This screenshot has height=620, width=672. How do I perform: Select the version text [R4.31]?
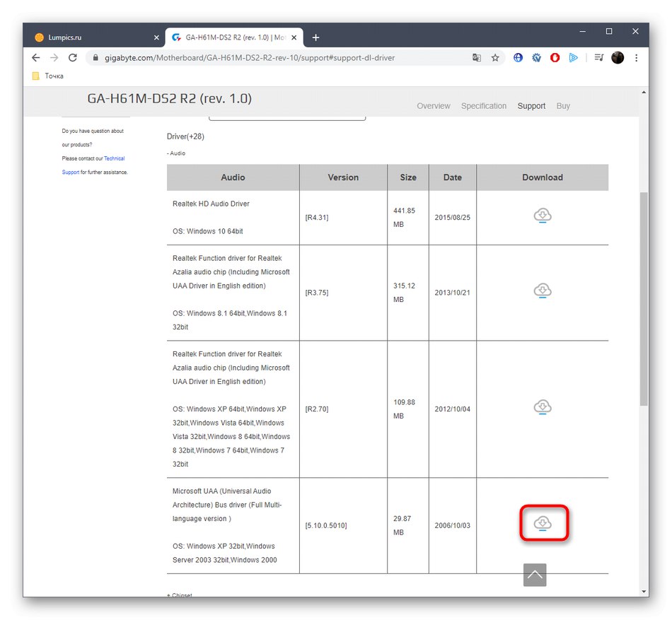317,218
